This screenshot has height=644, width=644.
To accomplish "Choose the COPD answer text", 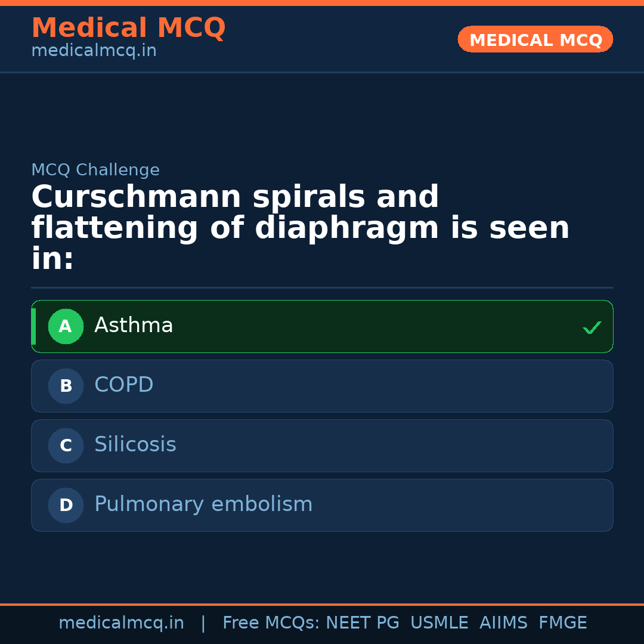I will point(124,385).
